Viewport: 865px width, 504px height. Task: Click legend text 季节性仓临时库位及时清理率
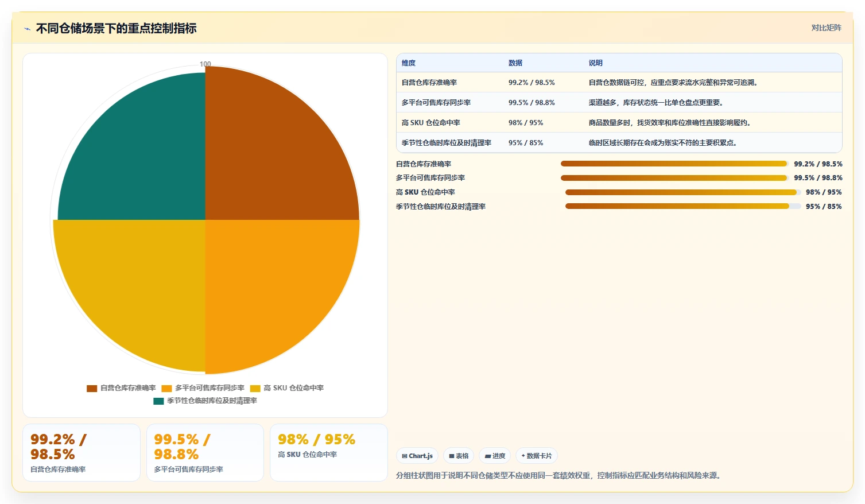pos(212,401)
